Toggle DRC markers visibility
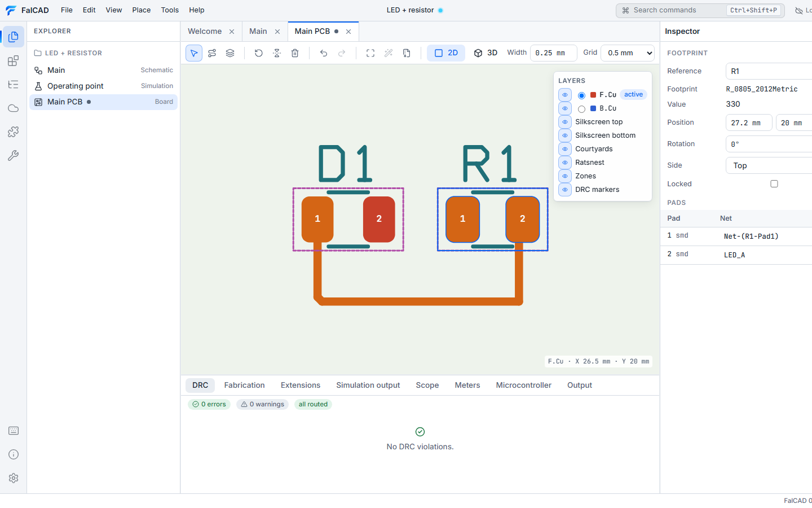The width and height of the screenshot is (812, 508). point(565,190)
